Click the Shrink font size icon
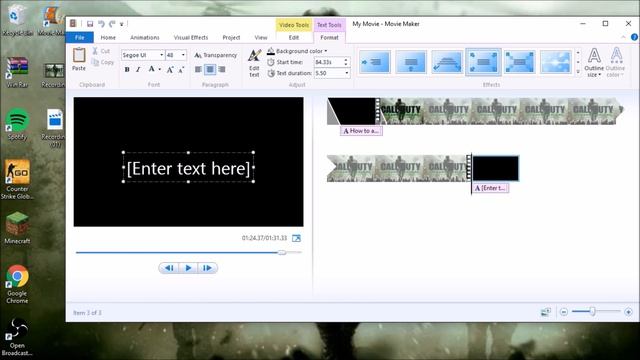The width and height of the screenshot is (640, 360). pyautogui.click(x=181, y=70)
